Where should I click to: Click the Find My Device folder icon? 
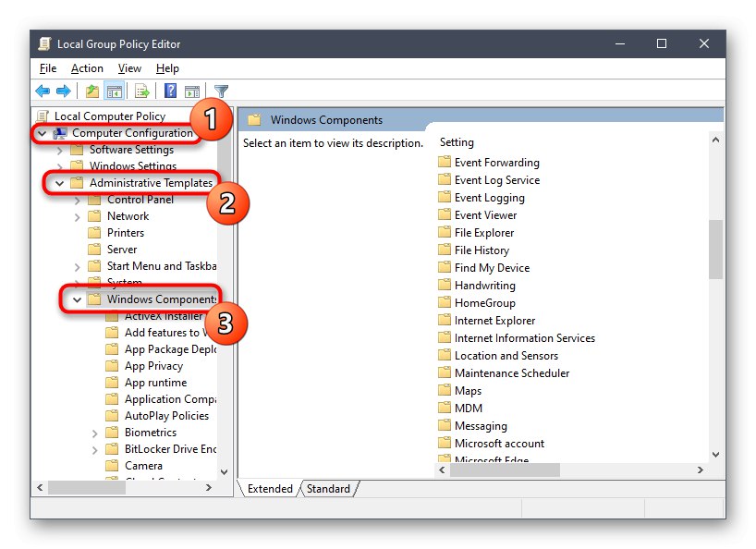point(445,267)
